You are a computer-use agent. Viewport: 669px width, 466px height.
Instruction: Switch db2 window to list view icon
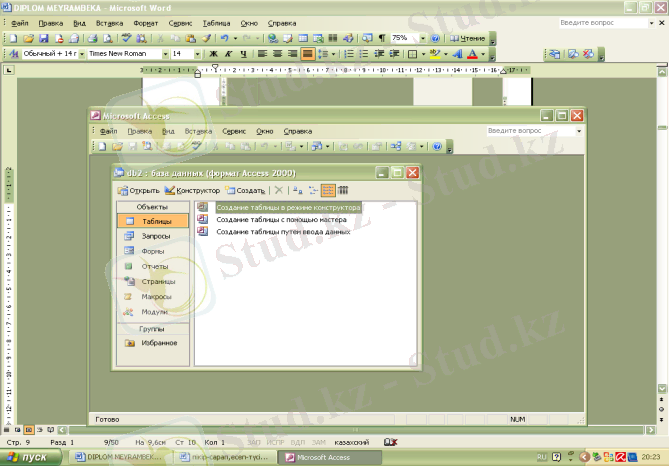pyautogui.click(x=328, y=190)
